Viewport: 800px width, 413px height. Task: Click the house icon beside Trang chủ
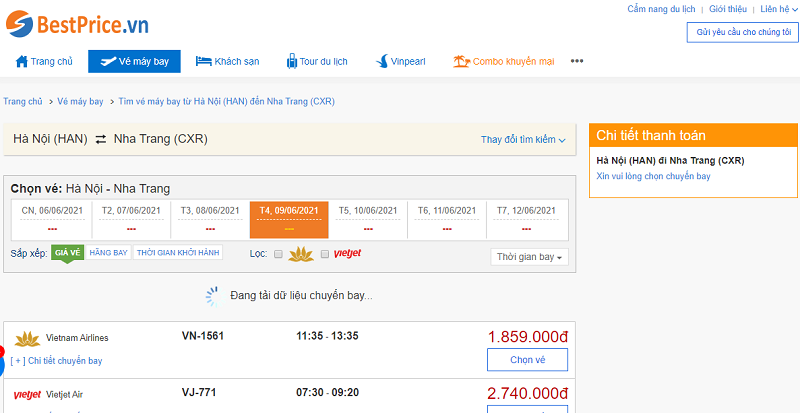pyautogui.click(x=21, y=62)
